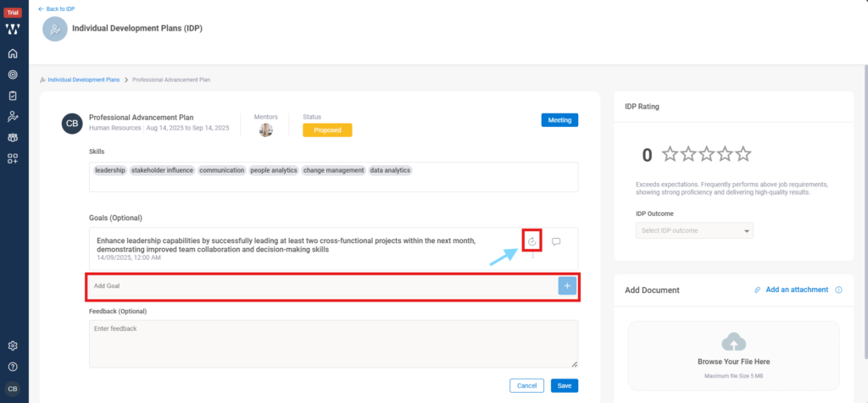Open the Select IDP outcome dropdown

pyautogui.click(x=695, y=230)
